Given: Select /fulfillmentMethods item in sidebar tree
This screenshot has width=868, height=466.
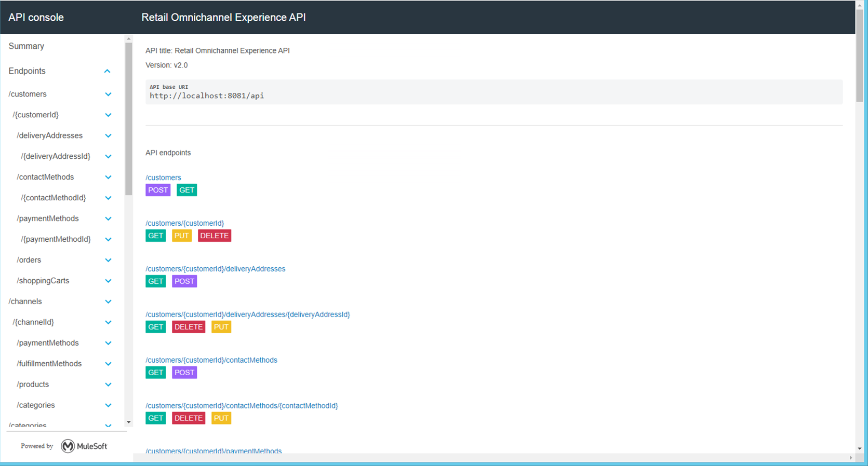Looking at the screenshot, I should pyautogui.click(x=49, y=364).
